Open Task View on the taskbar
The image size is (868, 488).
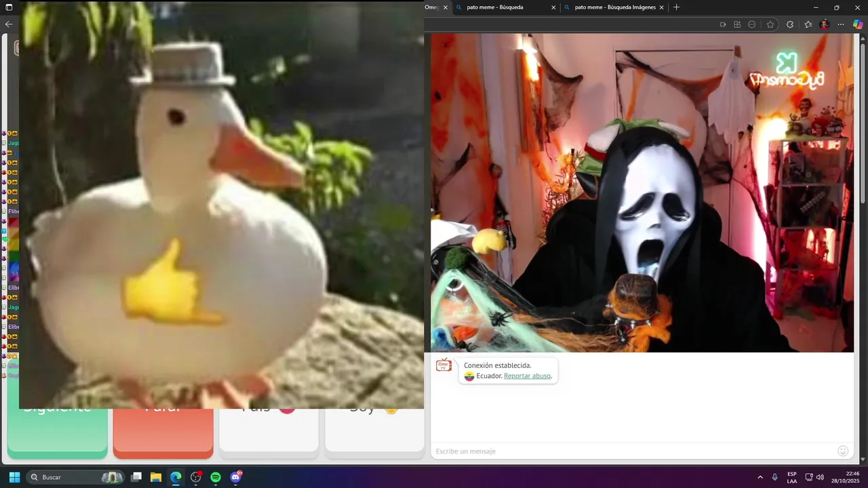click(136, 477)
